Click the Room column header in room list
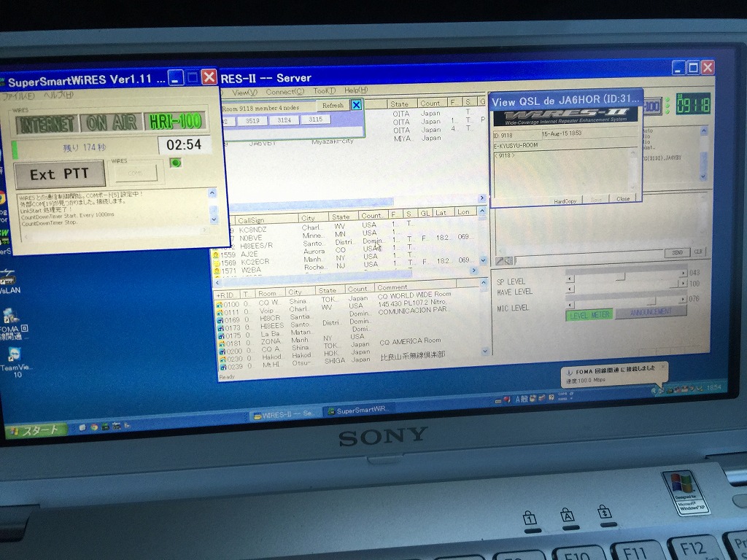 click(269, 293)
